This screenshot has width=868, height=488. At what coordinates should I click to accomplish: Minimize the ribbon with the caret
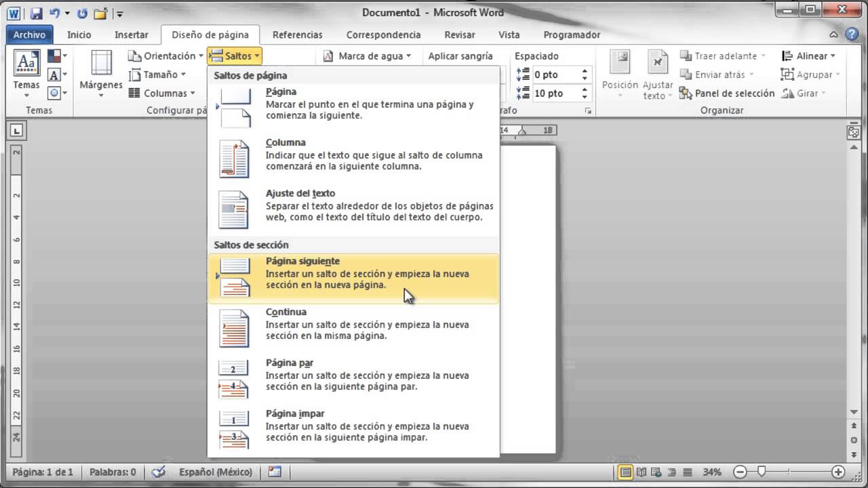pyautogui.click(x=834, y=35)
